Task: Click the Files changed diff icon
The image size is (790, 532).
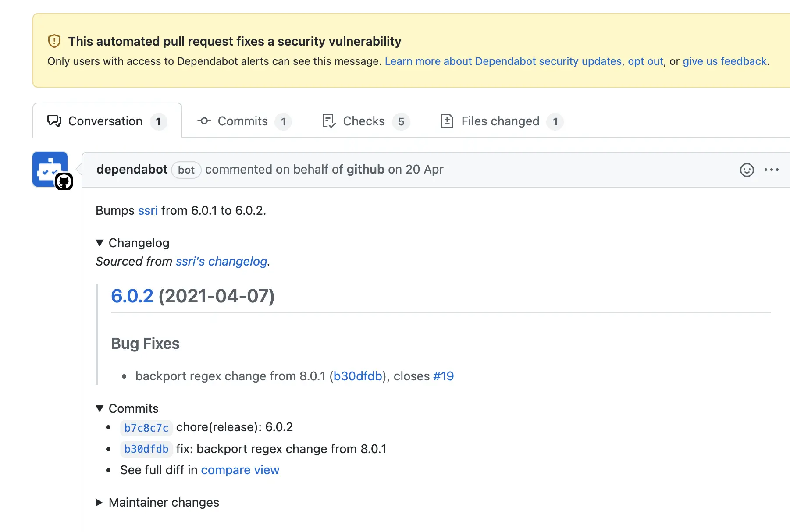Action: pos(447,121)
